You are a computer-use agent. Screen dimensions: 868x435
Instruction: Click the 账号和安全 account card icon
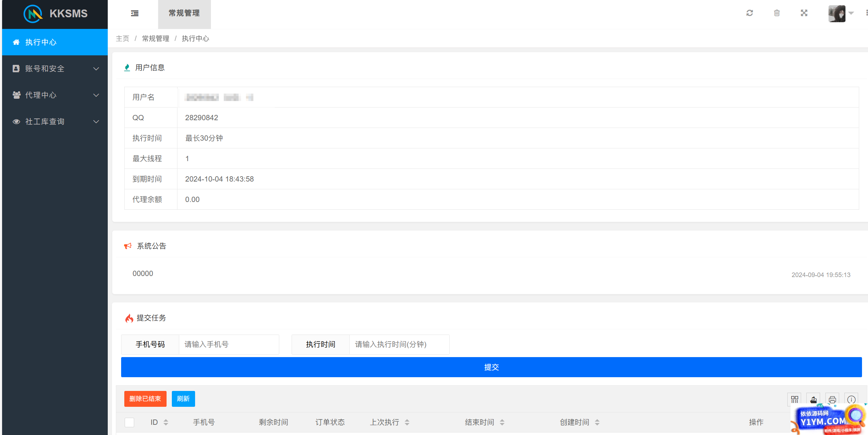pos(16,68)
